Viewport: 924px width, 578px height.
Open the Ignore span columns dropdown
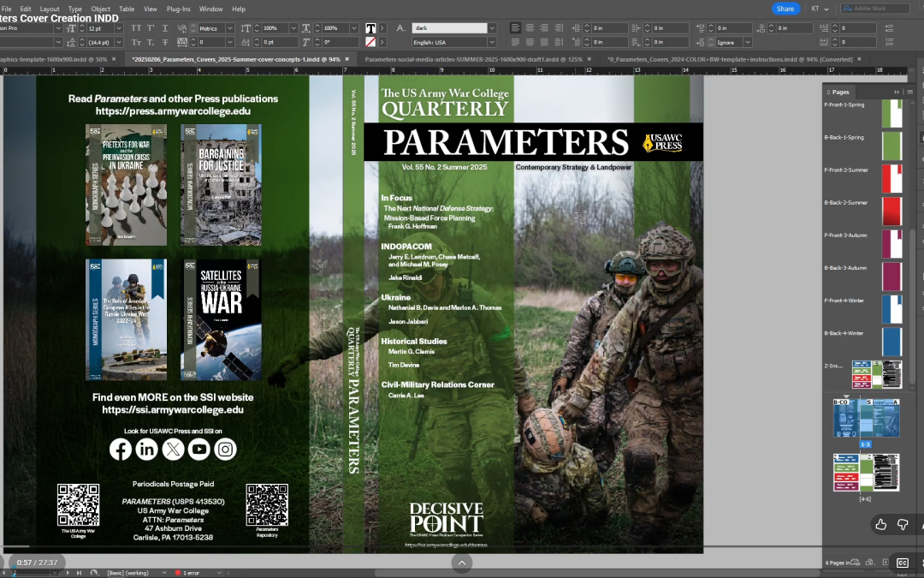747,43
